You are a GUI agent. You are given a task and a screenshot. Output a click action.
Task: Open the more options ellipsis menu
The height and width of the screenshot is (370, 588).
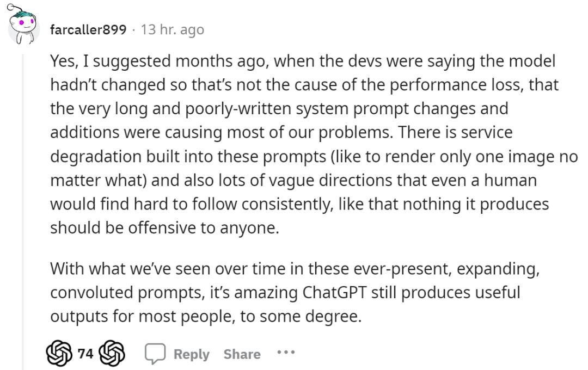[x=286, y=353]
